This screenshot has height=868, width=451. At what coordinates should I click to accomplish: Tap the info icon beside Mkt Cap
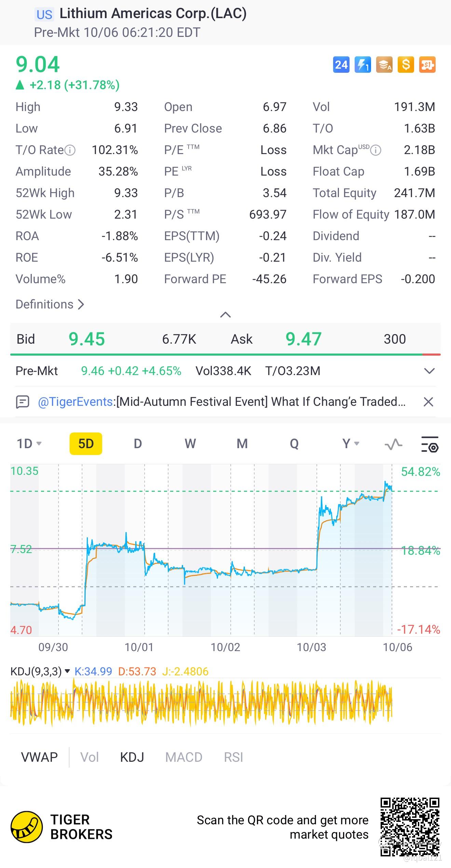point(376,150)
